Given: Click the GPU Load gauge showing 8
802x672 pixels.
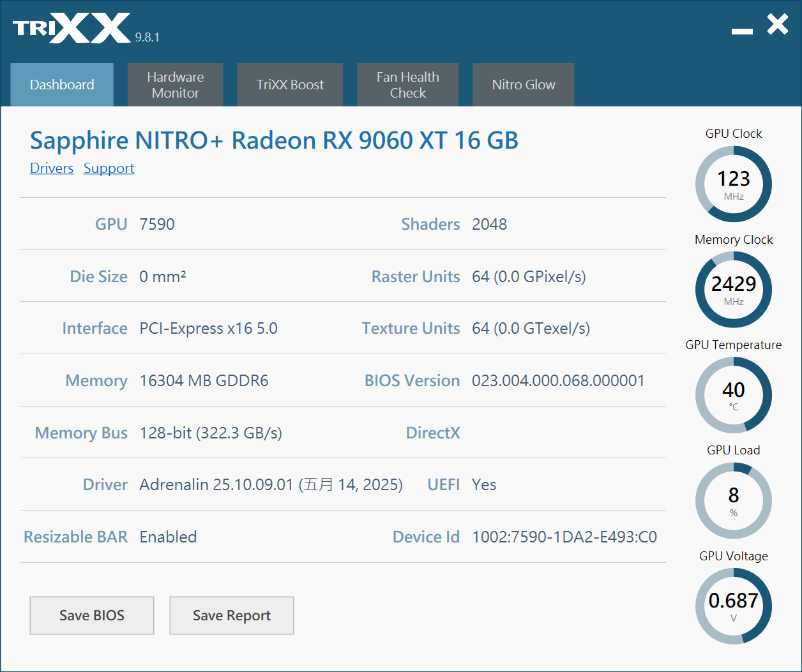Looking at the screenshot, I should (734, 501).
